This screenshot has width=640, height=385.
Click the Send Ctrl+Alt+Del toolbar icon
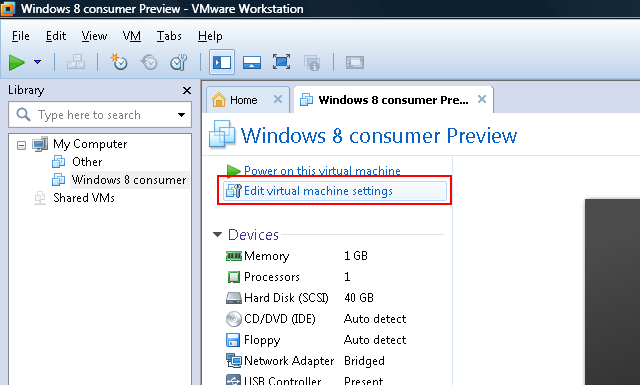[76, 62]
